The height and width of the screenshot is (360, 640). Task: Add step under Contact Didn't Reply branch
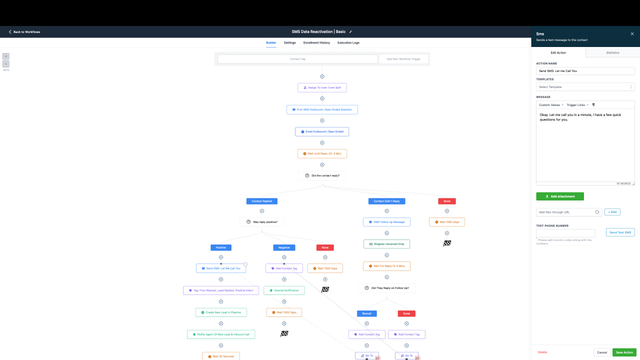(x=387, y=211)
